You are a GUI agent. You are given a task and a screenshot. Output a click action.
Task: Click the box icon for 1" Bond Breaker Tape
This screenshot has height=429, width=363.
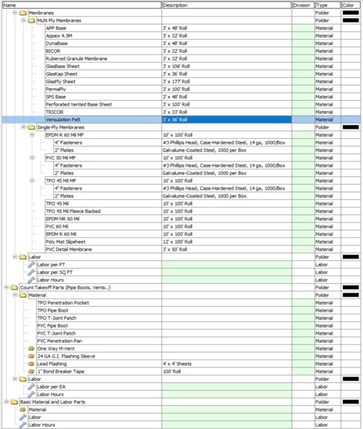point(31,371)
